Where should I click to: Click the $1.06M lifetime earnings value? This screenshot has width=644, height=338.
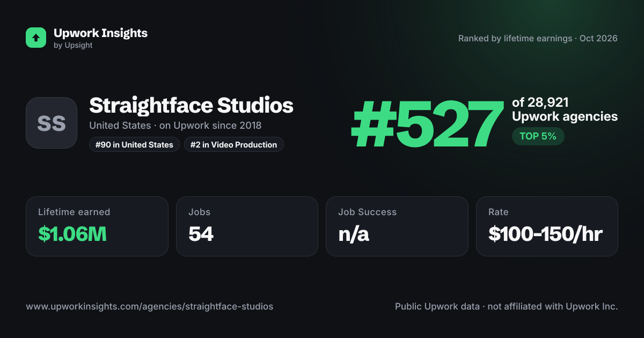coord(72,234)
